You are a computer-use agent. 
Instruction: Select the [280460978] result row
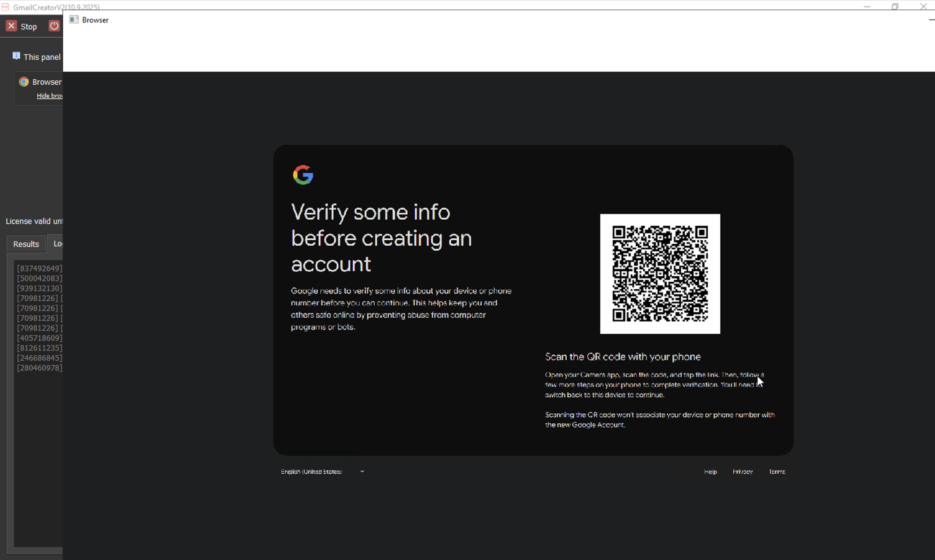pos(39,368)
